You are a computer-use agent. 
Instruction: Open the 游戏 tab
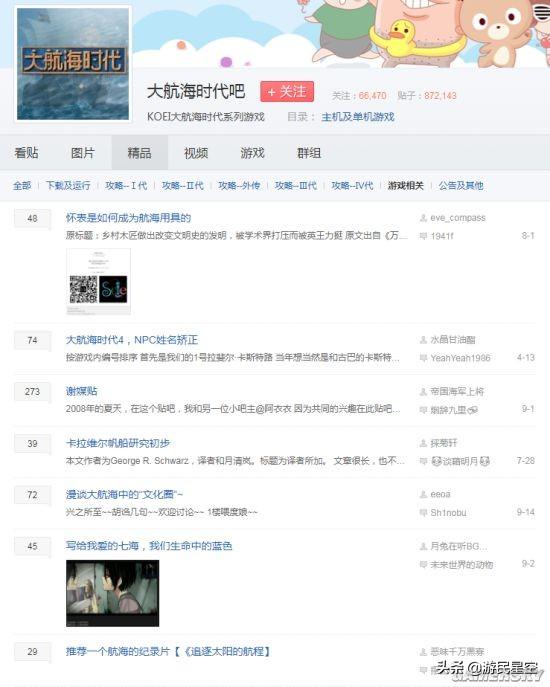252,153
